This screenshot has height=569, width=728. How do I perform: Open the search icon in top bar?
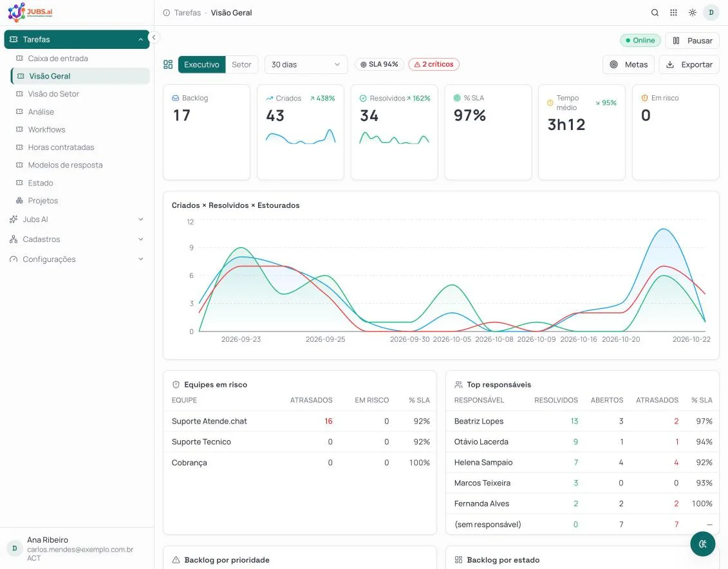655,12
